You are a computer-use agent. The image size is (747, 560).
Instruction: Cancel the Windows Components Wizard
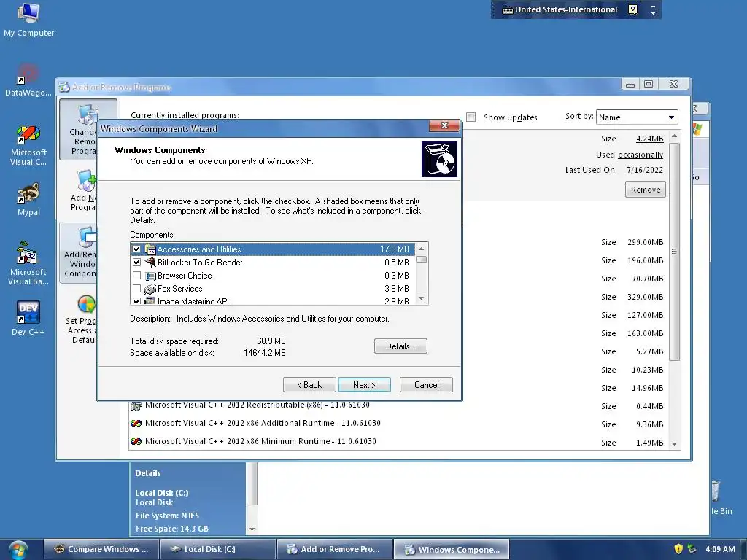click(426, 385)
